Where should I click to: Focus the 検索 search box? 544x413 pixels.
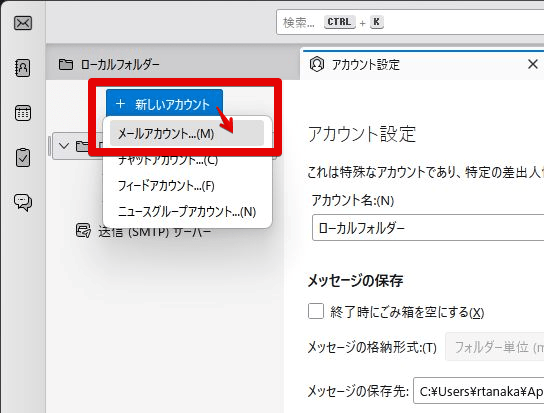[410, 22]
